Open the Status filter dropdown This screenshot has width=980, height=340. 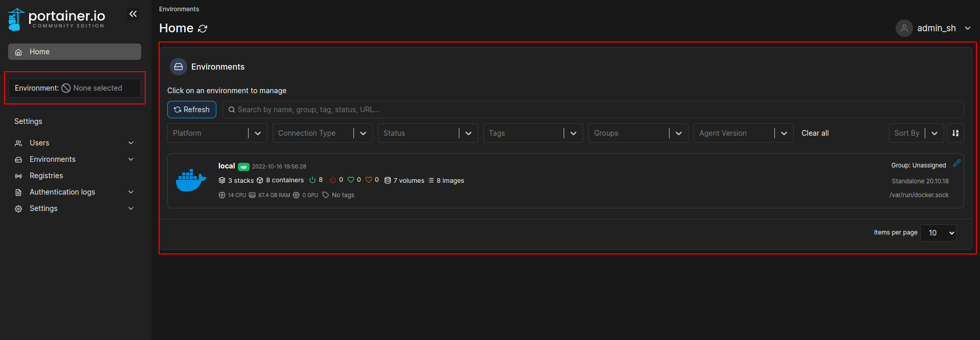(428, 133)
